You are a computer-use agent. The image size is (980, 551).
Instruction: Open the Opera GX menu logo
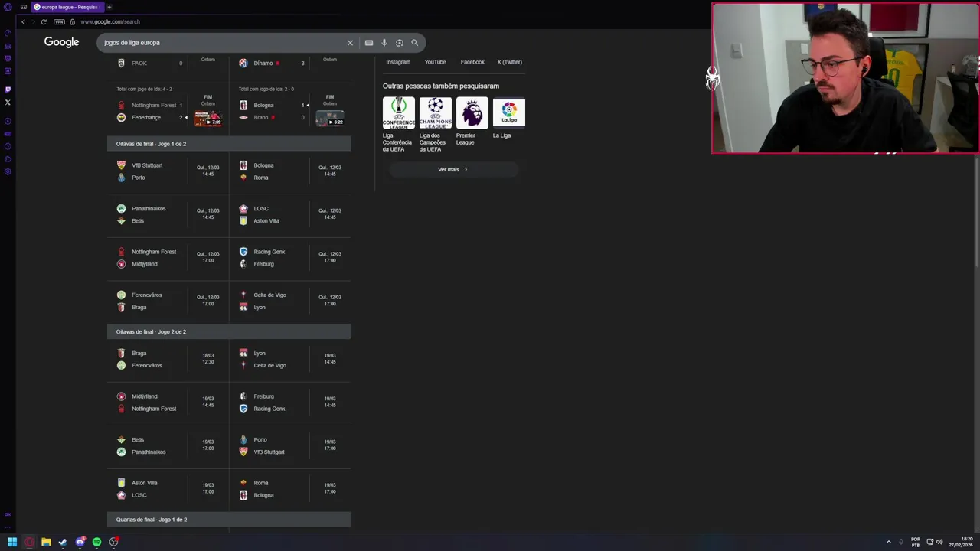[x=7, y=7]
